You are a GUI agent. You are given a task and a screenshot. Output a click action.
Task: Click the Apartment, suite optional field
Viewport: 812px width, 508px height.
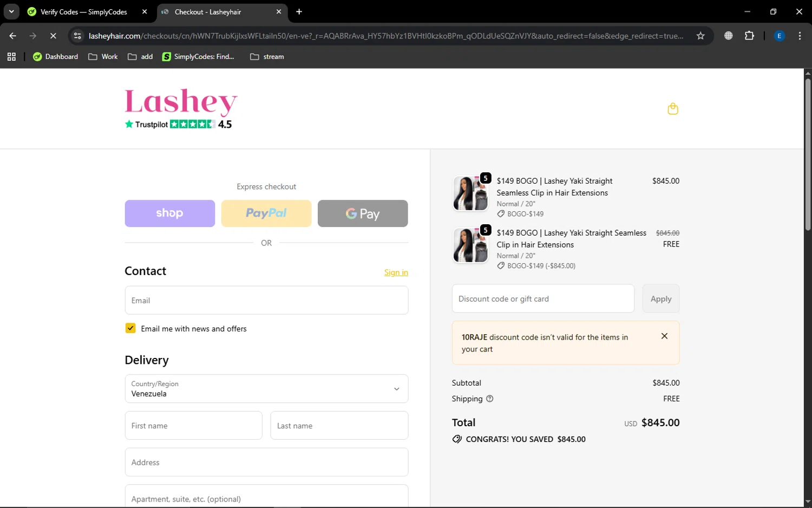click(266, 496)
